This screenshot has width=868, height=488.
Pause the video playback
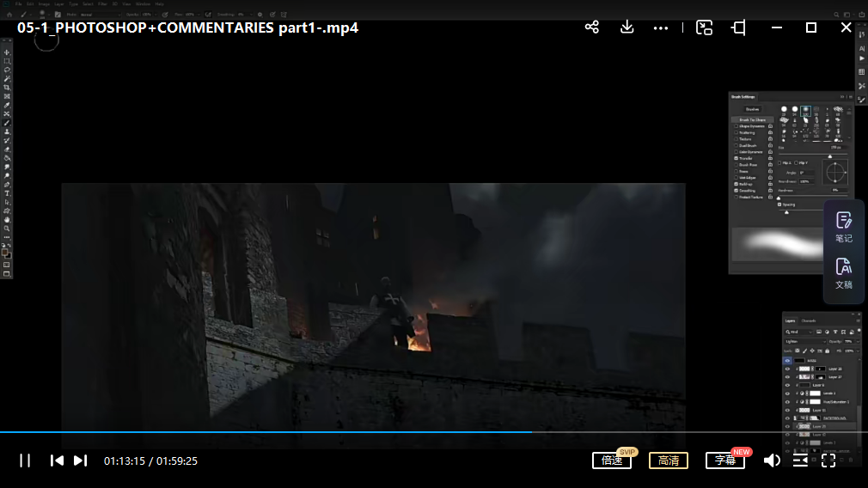pos(25,461)
